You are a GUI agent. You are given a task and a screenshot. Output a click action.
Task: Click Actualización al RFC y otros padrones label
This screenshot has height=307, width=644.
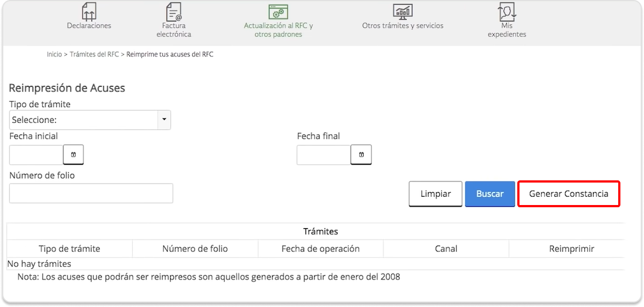(x=279, y=30)
